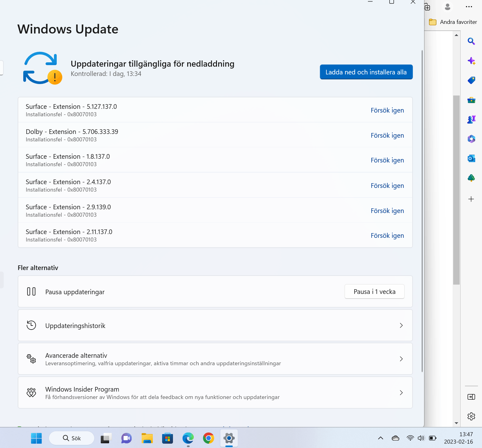
Task: Click the Edge page scrollbar thumb
Action: [x=456, y=190]
